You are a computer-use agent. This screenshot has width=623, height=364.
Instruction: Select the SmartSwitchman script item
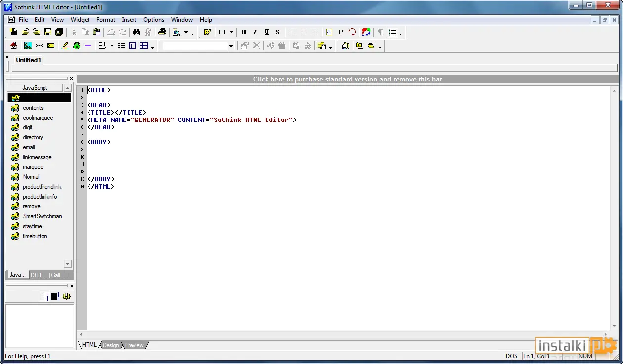tap(43, 216)
